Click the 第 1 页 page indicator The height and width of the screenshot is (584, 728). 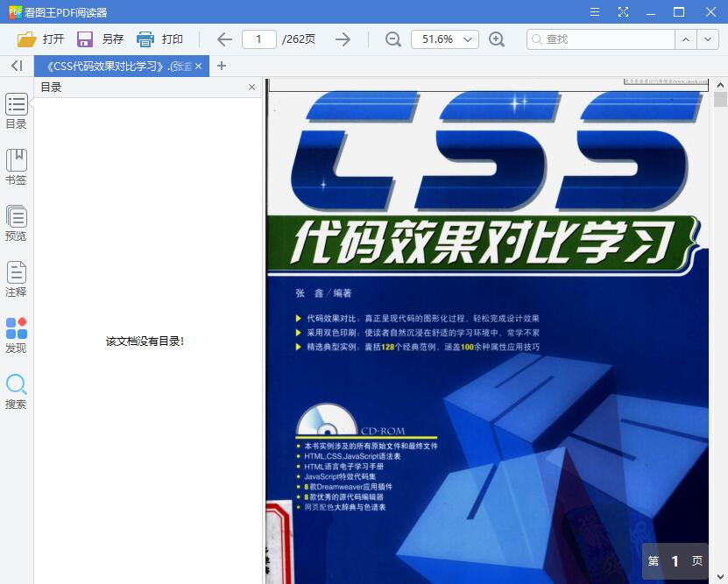click(675, 561)
